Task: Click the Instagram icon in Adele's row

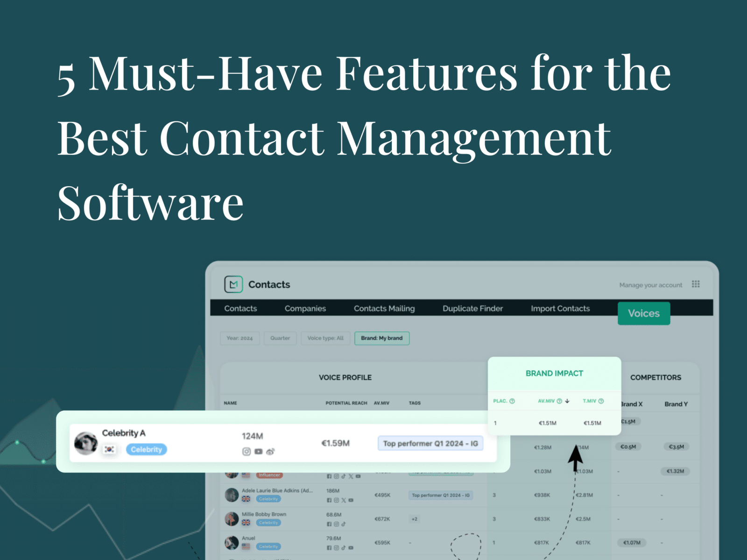Action: (x=336, y=500)
